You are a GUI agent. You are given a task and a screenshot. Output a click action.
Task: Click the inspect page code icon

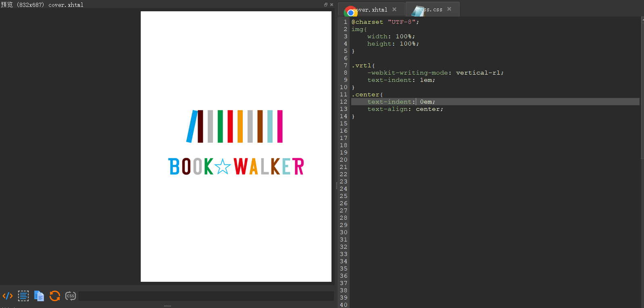pos(8,296)
